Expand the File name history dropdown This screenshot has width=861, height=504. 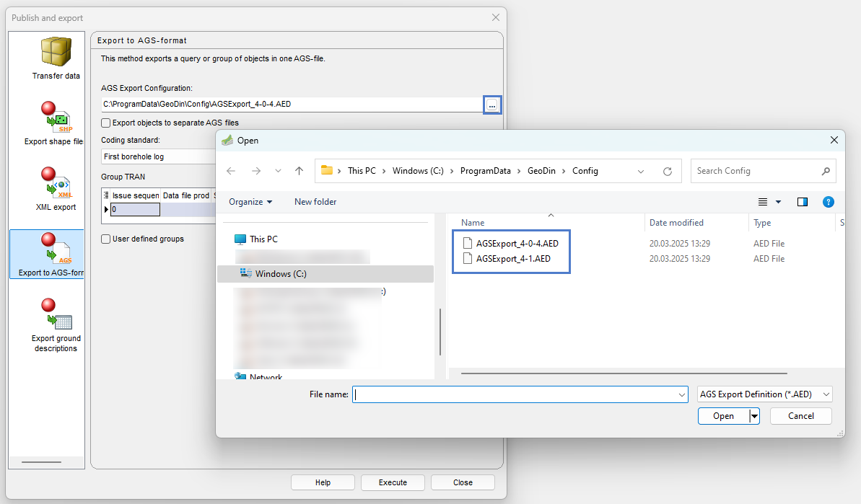pyautogui.click(x=682, y=394)
